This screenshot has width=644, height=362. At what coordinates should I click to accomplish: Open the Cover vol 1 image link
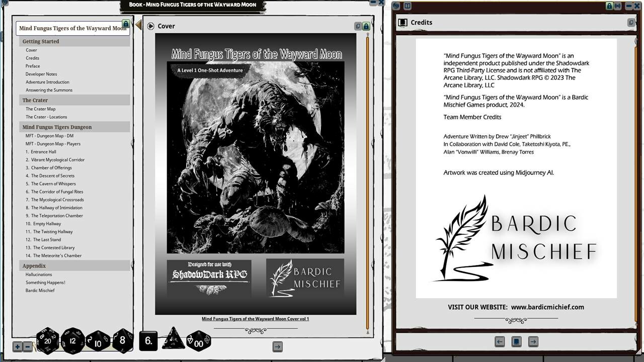(255, 319)
